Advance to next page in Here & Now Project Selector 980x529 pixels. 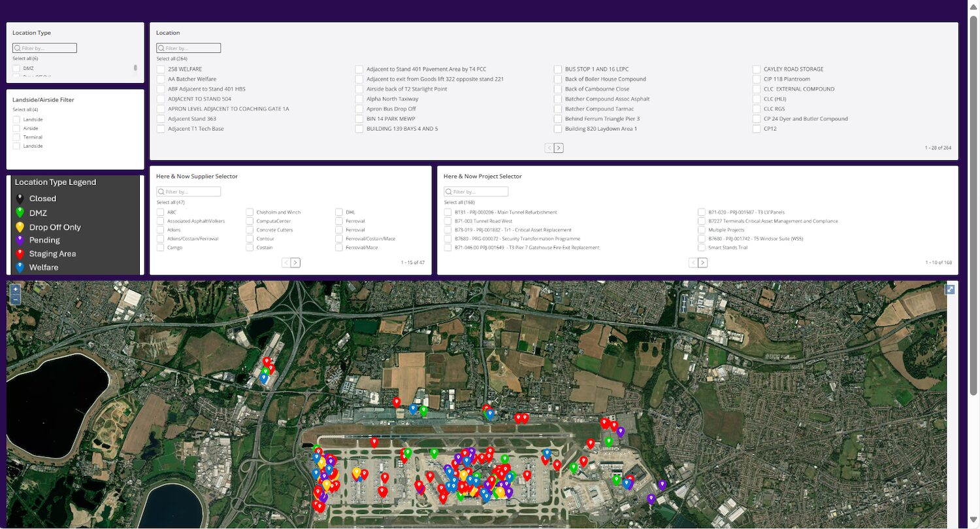[x=702, y=262]
